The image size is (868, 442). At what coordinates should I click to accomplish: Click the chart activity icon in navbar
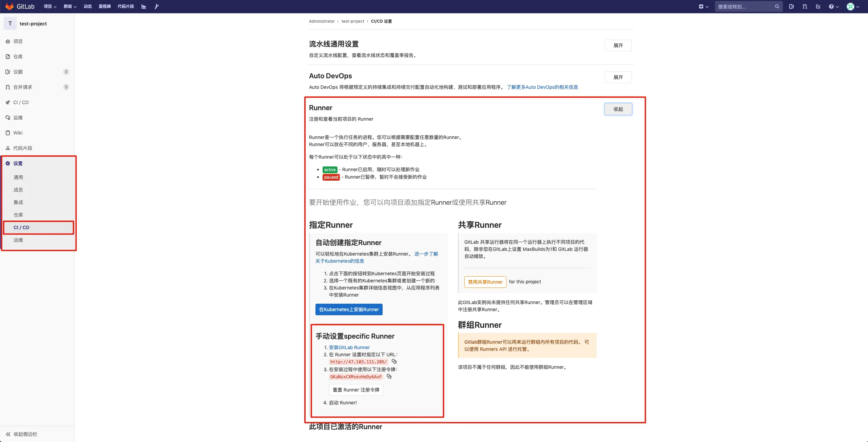point(144,6)
